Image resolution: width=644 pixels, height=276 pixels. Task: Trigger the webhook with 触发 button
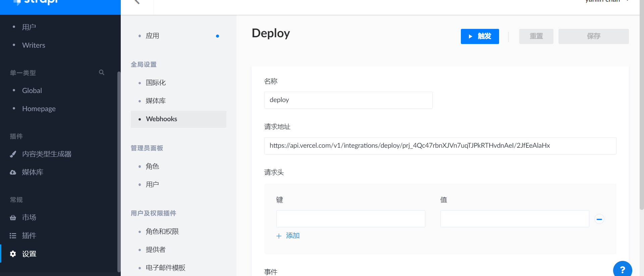pyautogui.click(x=480, y=36)
